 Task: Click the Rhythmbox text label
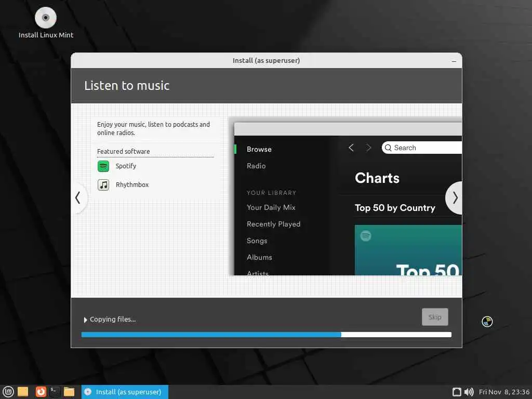pyautogui.click(x=132, y=185)
